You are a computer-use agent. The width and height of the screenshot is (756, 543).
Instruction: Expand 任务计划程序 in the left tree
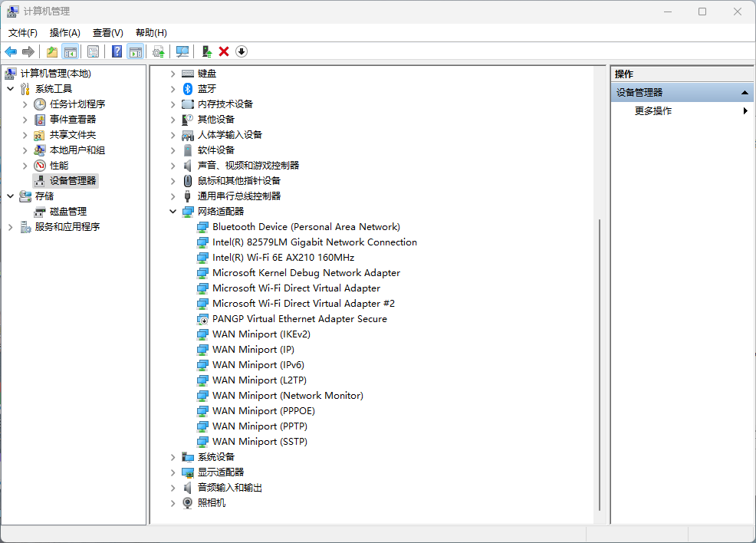pos(25,104)
